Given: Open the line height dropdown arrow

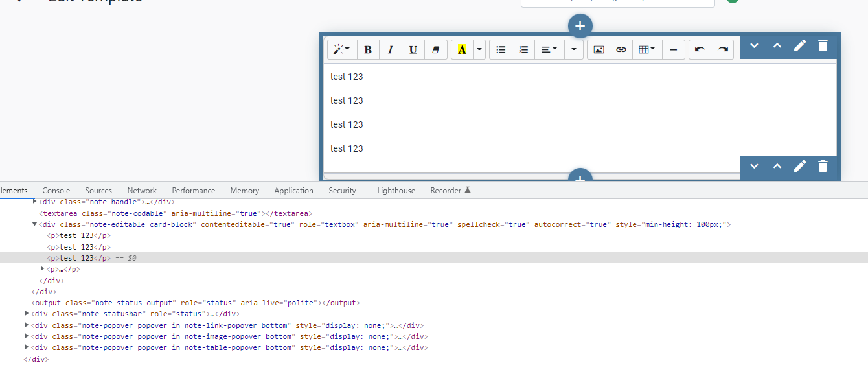Looking at the screenshot, I should pyautogui.click(x=574, y=49).
